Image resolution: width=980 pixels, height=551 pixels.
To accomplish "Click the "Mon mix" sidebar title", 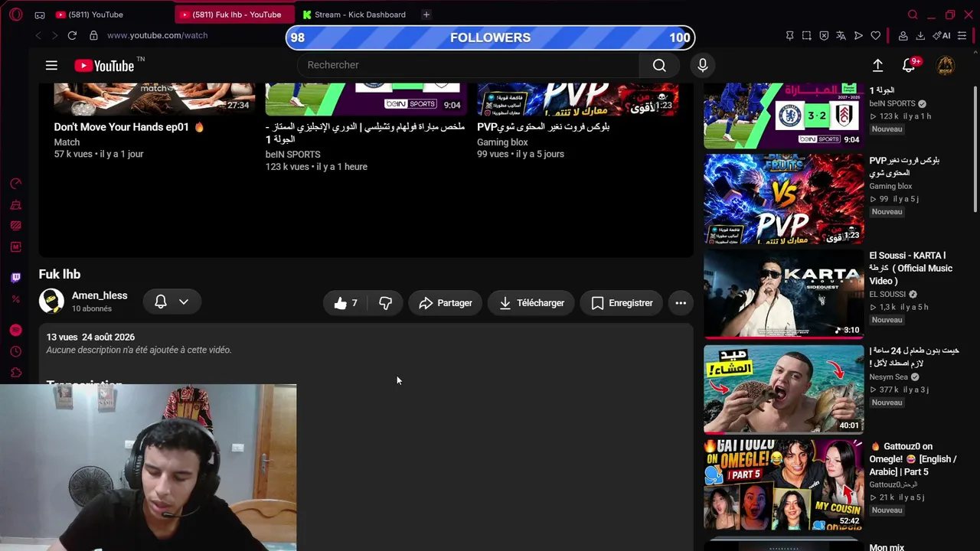I will click(887, 547).
